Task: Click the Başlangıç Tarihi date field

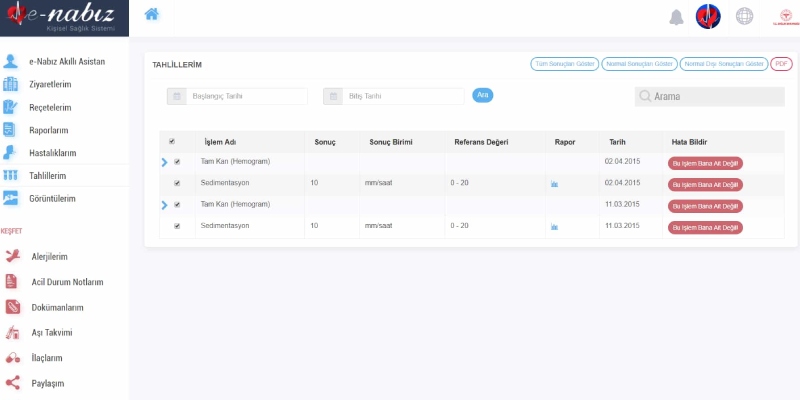Action: 247,96
